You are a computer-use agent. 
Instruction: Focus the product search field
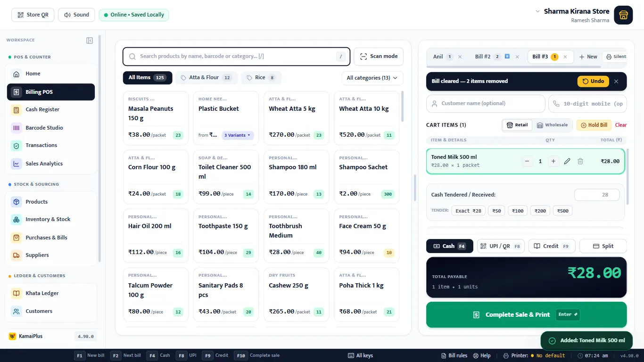tap(236, 57)
